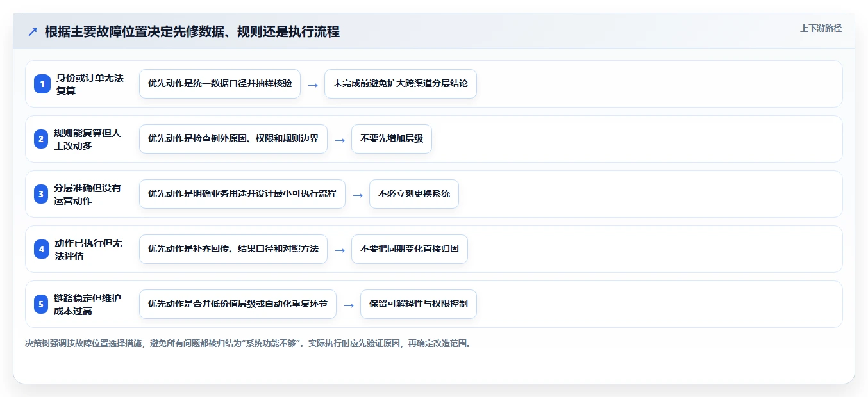Click the arrow before 不必立刻更换系统
Screen dimensions: 868x397
tap(357, 195)
